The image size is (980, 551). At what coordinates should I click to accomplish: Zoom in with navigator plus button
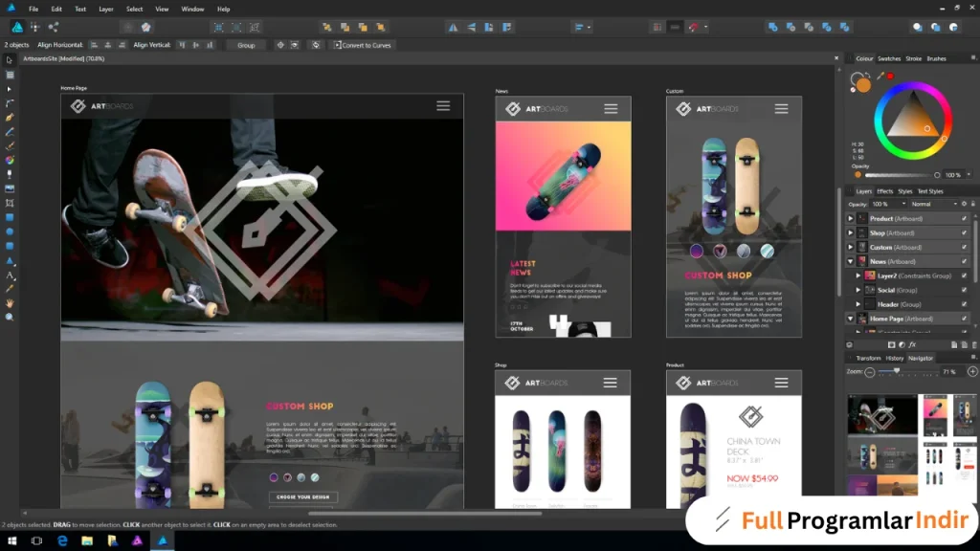click(972, 372)
